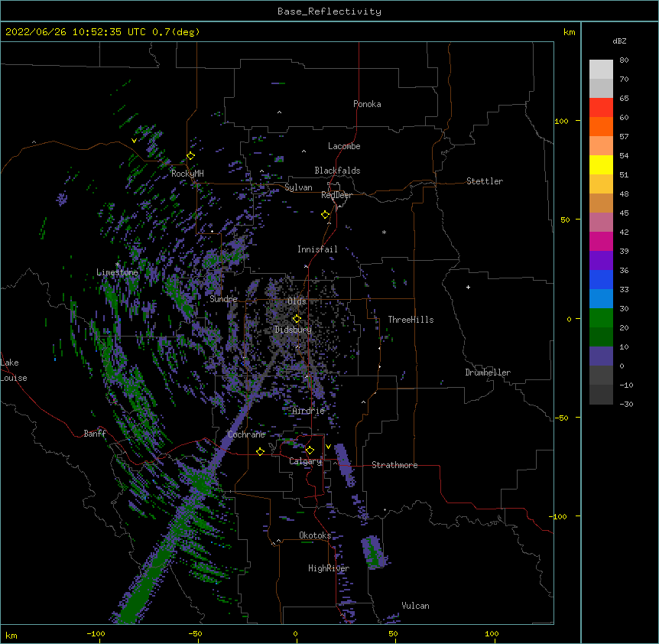Click the RockyMH label
659x644 pixels.
pos(187,173)
